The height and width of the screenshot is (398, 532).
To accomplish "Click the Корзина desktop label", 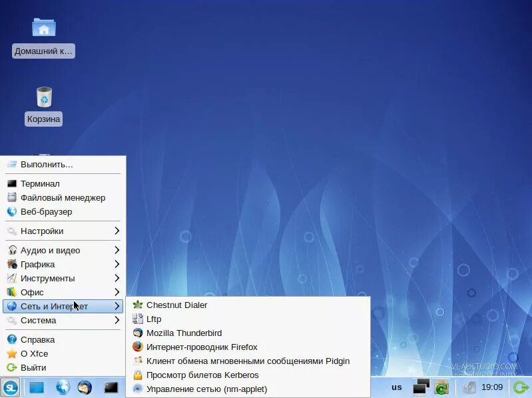I will (x=43, y=119).
